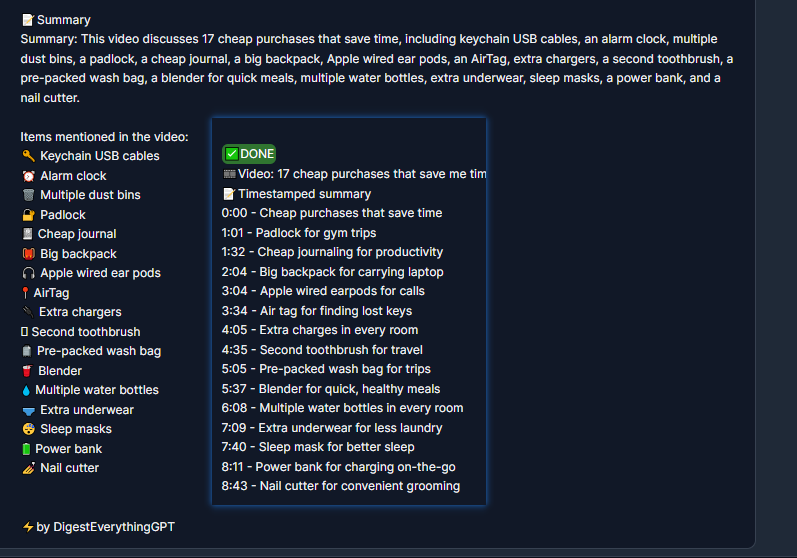Select the 5:37 Blender for quick meals line
797x558 pixels.
pyautogui.click(x=331, y=389)
